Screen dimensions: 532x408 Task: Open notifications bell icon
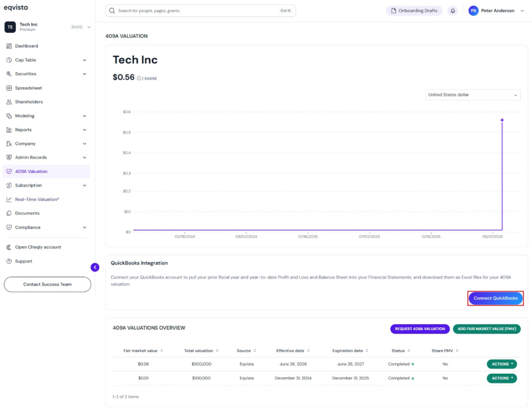click(453, 11)
